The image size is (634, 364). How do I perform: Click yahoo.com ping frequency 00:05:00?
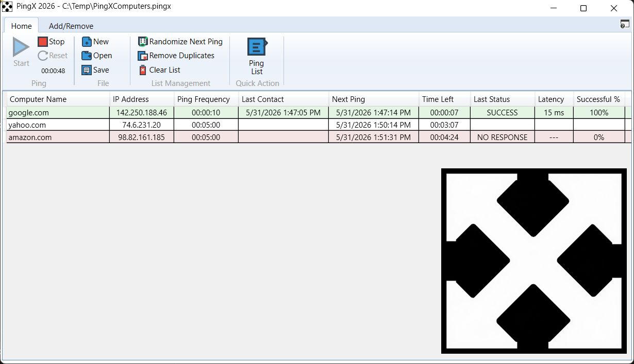click(x=206, y=125)
